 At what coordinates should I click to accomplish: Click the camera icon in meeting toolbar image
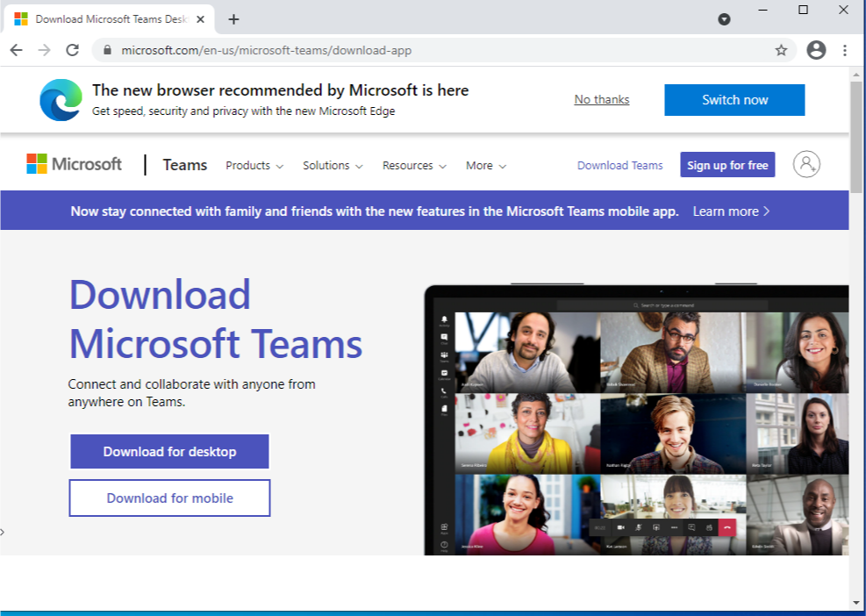(x=621, y=527)
